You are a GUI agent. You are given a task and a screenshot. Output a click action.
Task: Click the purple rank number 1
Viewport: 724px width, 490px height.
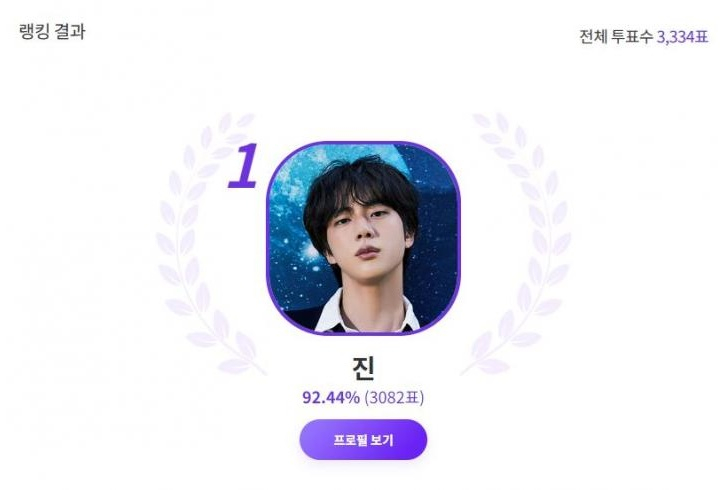(x=244, y=166)
